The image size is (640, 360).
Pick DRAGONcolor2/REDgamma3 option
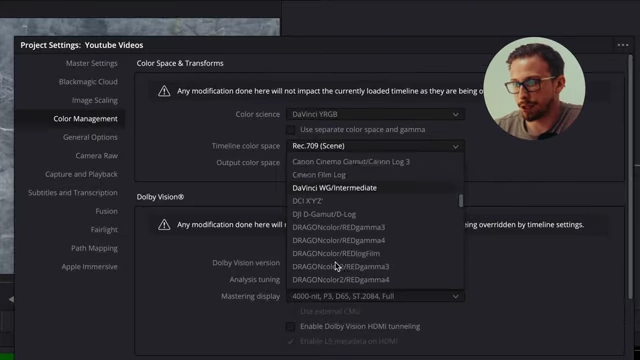pos(341,267)
